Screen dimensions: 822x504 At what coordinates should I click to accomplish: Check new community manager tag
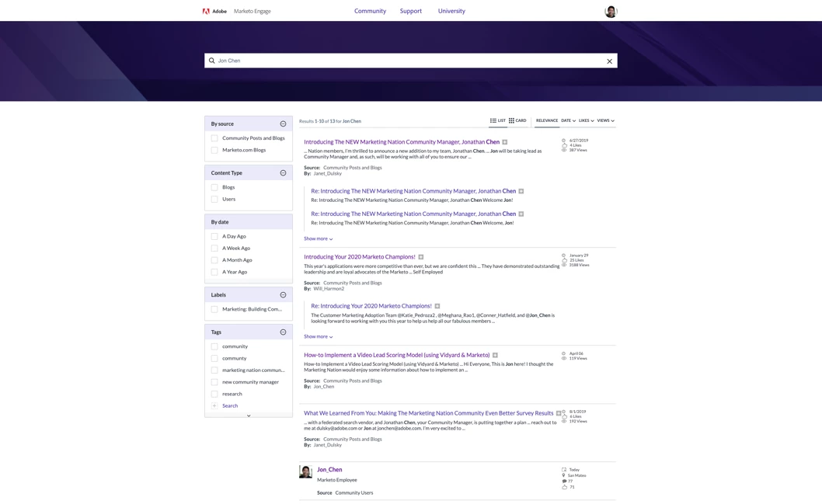[214, 382]
